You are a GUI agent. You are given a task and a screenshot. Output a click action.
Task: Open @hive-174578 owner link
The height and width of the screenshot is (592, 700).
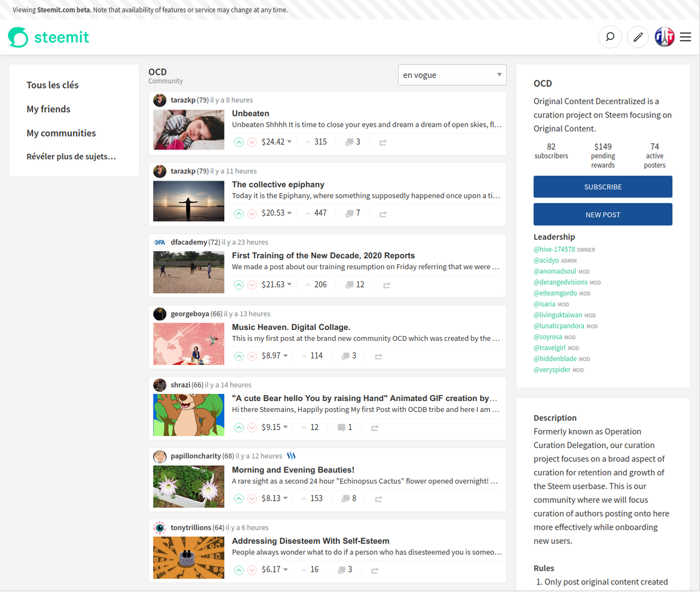coord(555,249)
